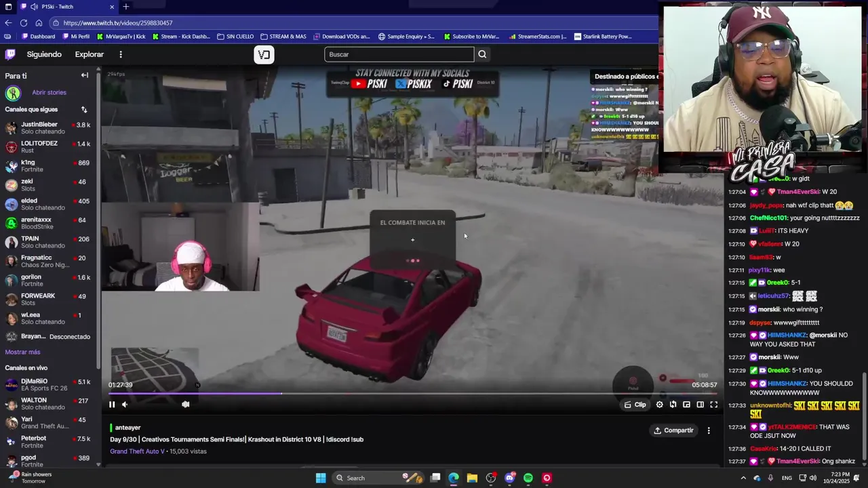The width and height of the screenshot is (868, 488).
Task: Reload the current page
Action: click(x=24, y=22)
